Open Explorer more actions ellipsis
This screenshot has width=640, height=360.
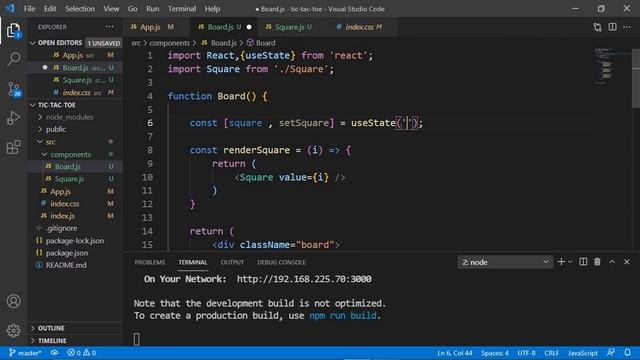click(x=110, y=27)
